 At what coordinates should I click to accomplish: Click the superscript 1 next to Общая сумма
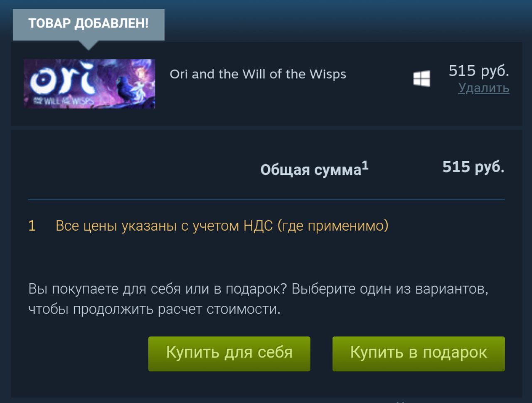[365, 166]
